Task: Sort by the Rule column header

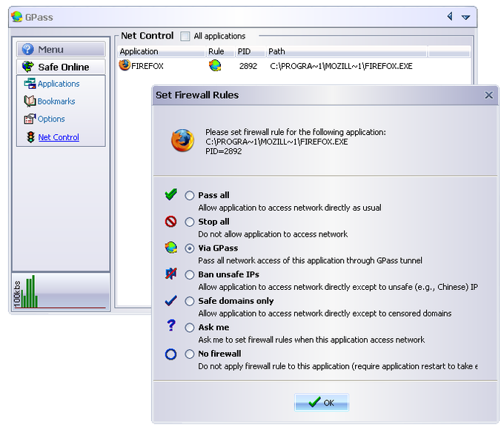Action: pyautogui.click(x=220, y=51)
